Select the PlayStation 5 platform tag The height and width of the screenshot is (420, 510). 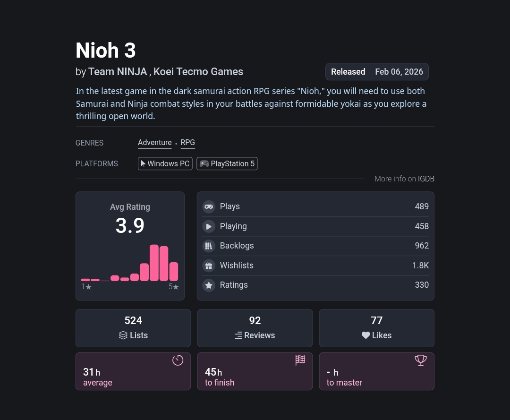click(x=227, y=163)
